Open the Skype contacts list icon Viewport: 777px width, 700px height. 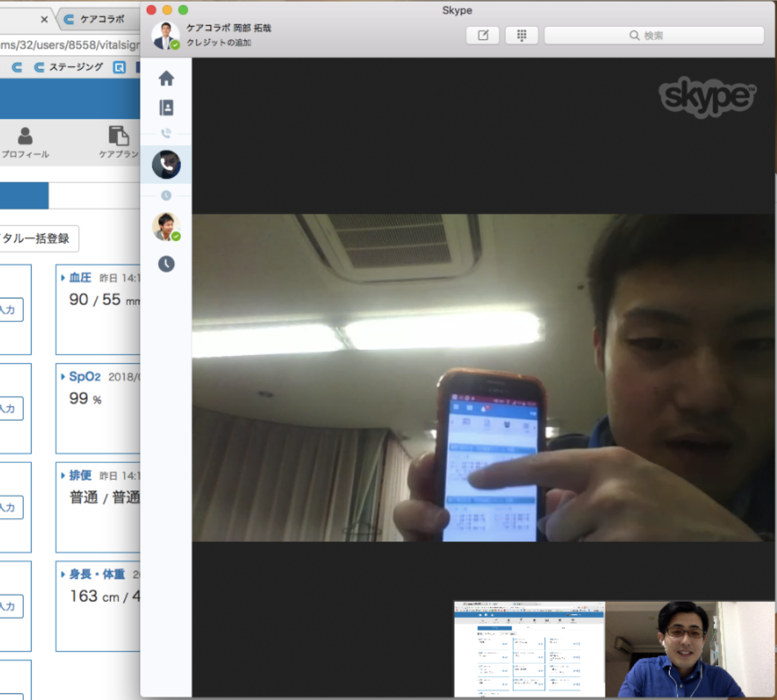166,108
